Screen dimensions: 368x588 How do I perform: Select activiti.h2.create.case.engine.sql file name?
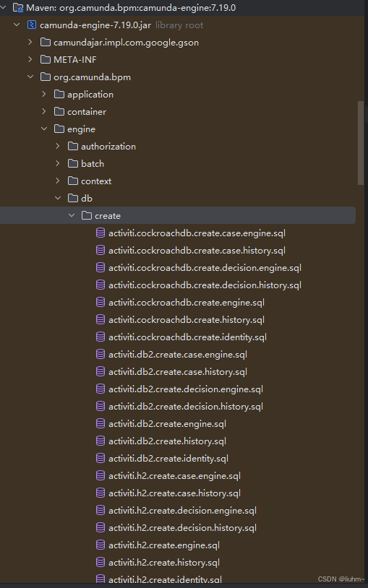pyautogui.click(x=174, y=476)
